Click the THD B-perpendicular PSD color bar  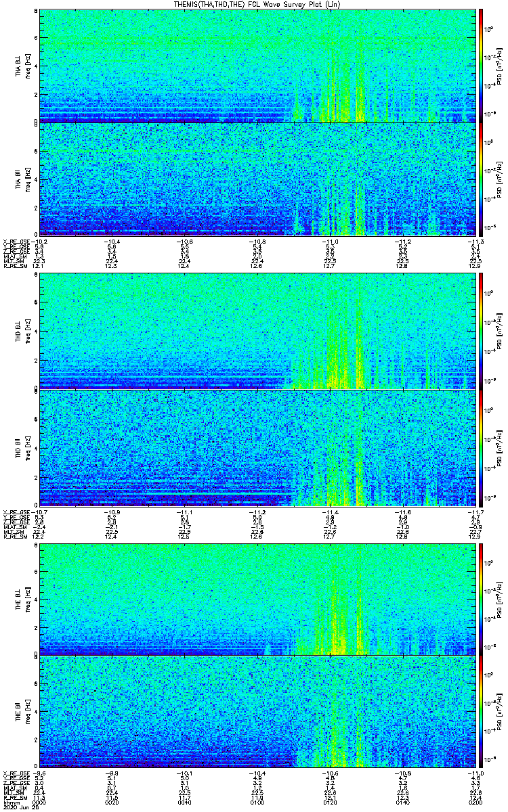tap(481, 332)
